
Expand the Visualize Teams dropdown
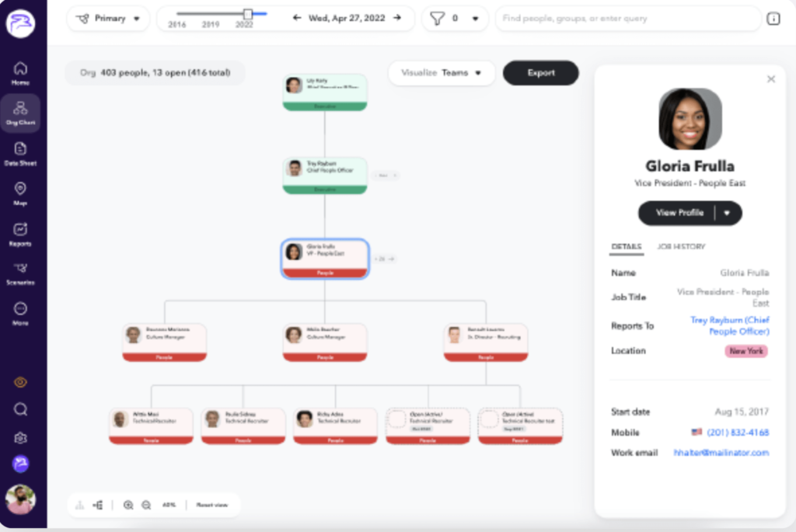[442, 73]
